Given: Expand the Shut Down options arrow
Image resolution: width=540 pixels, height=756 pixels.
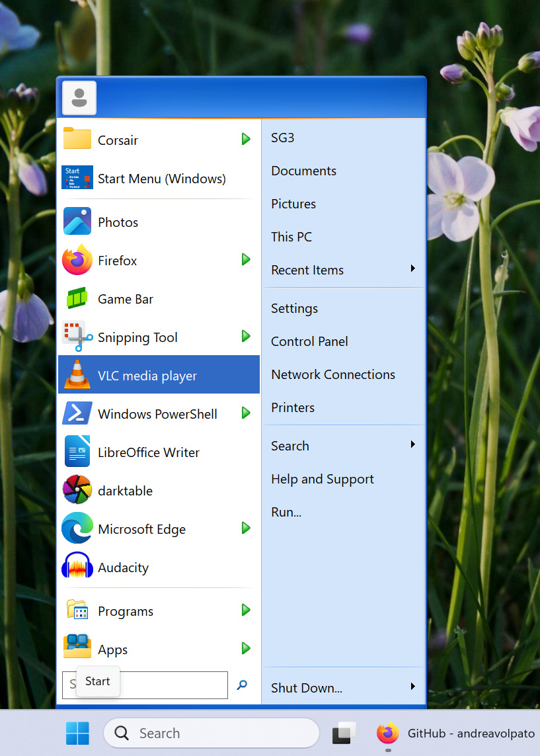Looking at the screenshot, I should [x=412, y=687].
